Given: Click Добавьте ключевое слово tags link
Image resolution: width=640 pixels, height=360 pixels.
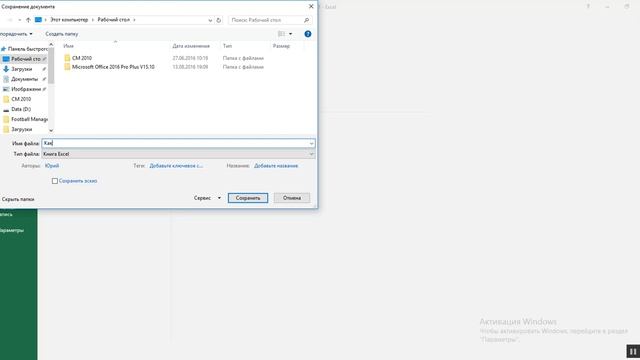Looking at the screenshot, I should point(176,166).
